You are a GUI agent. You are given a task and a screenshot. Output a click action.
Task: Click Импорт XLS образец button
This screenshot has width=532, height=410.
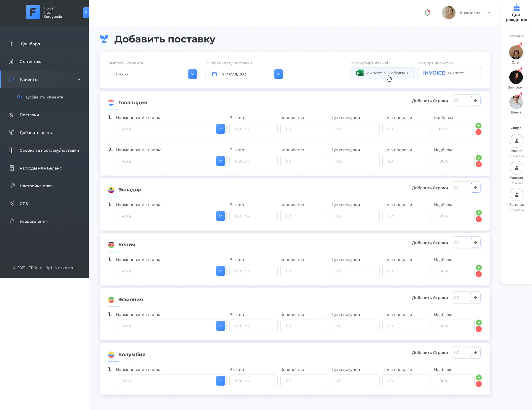tap(382, 73)
